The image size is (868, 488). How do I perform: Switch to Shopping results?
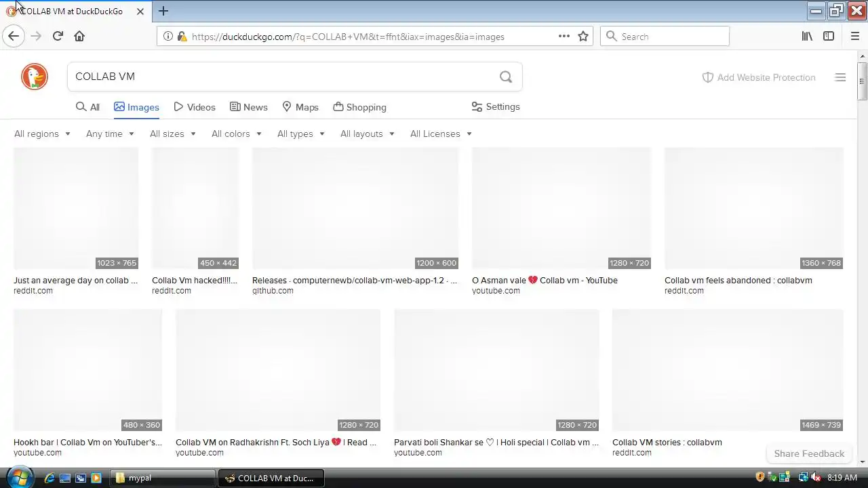click(360, 107)
